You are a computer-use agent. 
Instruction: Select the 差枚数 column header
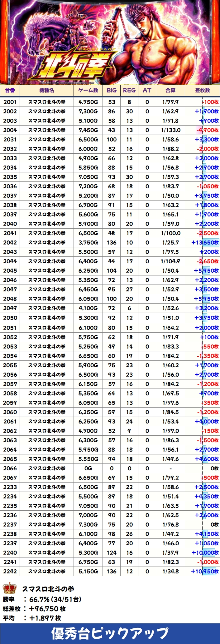tap(203, 90)
